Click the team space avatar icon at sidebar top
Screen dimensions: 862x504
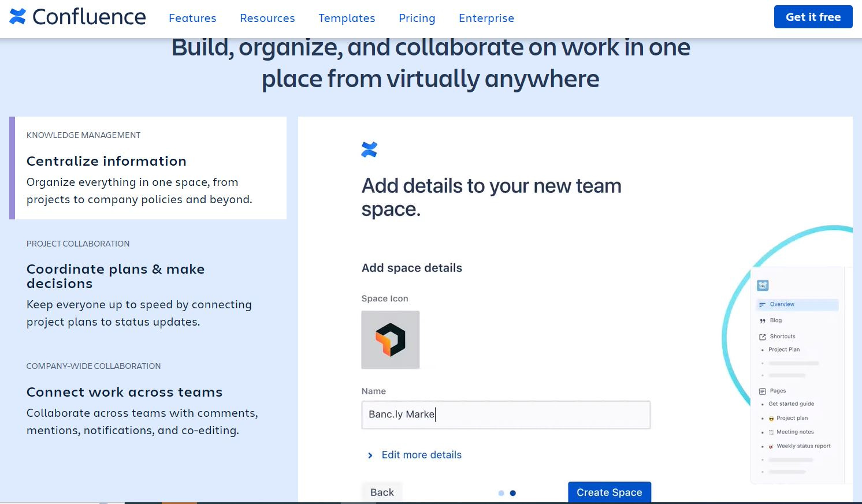coord(763,285)
